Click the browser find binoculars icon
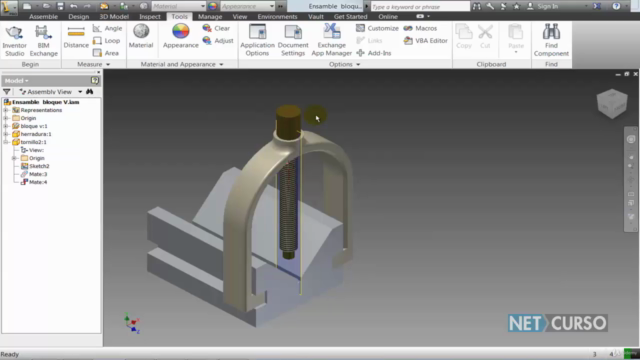The height and width of the screenshot is (360, 640). [x=90, y=92]
